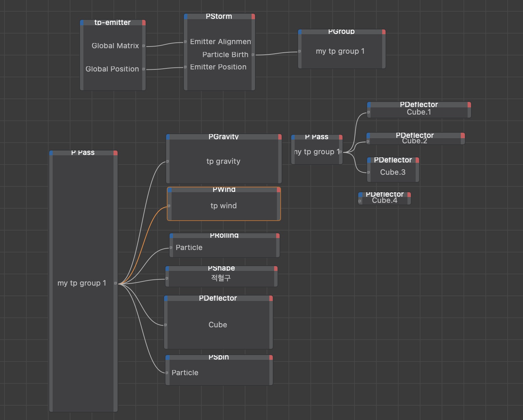Open the red outputs corner of PGroup node

pos(384,32)
